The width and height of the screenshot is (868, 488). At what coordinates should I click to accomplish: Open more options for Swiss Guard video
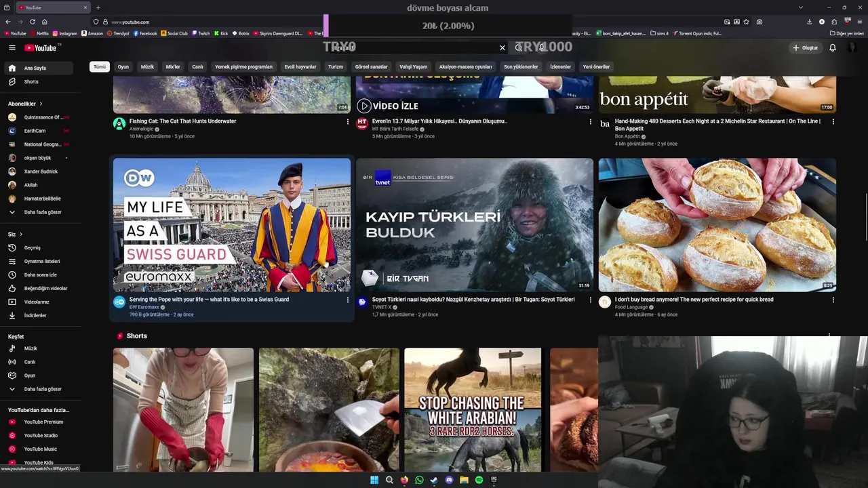(x=348, y=300)
